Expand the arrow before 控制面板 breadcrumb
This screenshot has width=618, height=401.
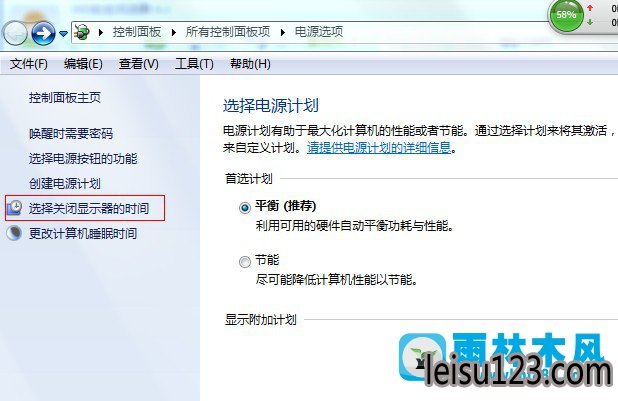click(x=101, y=32)
